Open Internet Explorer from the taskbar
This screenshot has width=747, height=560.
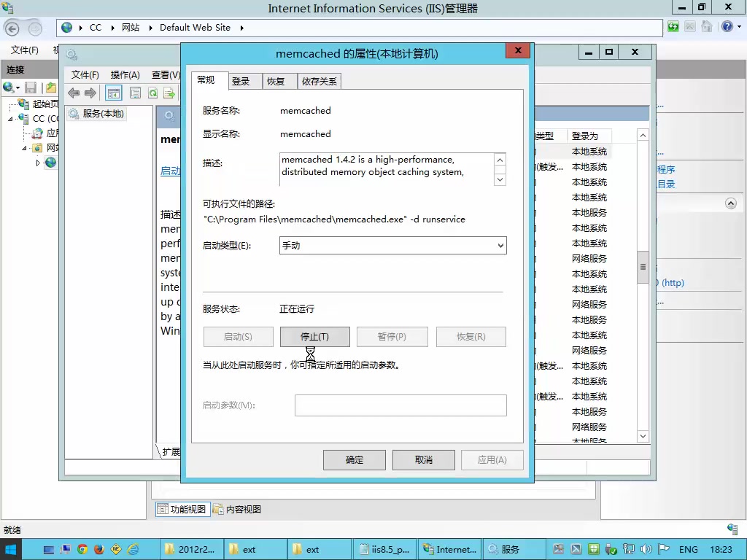(x=133, y=549)
